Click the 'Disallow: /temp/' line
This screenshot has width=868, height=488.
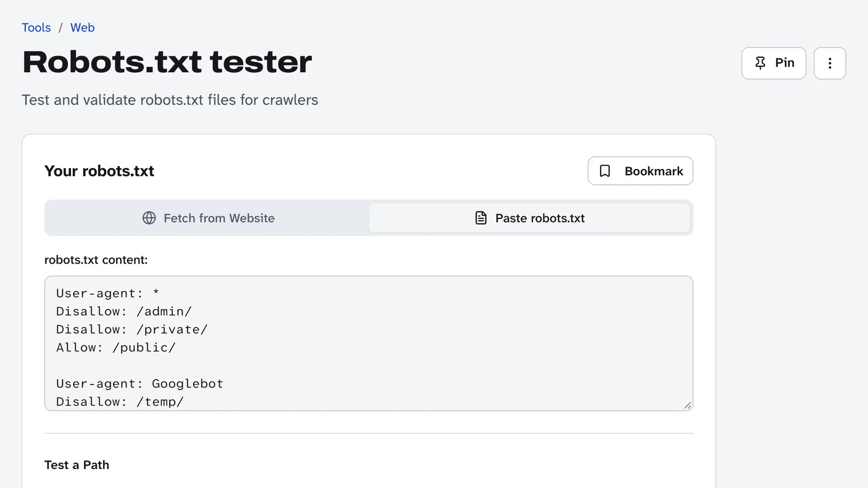tap(120, 402)
